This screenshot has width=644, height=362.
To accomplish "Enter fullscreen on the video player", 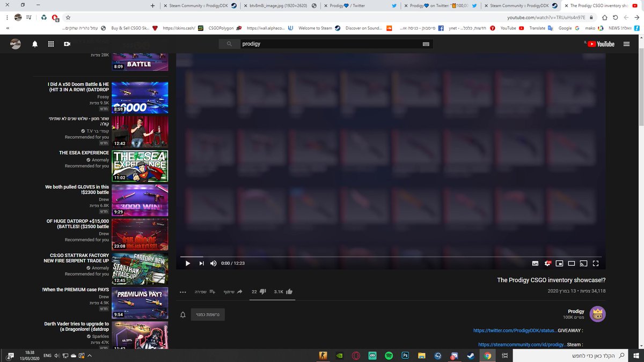I will [596, 263].
